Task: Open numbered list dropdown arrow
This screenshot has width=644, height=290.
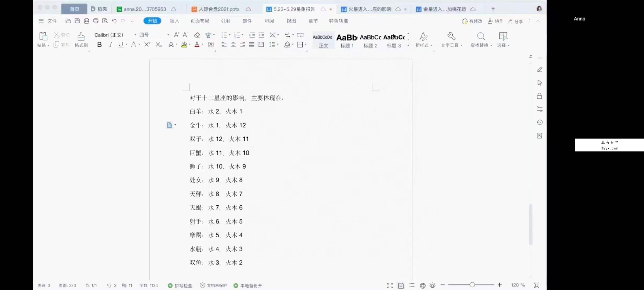Action: coord(243,35)
